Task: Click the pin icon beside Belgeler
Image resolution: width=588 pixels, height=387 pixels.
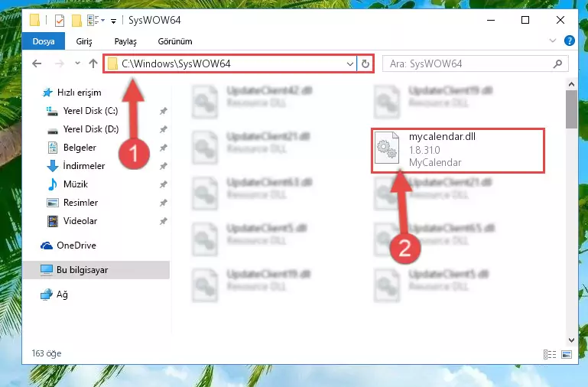Action: tap(163, 148)
